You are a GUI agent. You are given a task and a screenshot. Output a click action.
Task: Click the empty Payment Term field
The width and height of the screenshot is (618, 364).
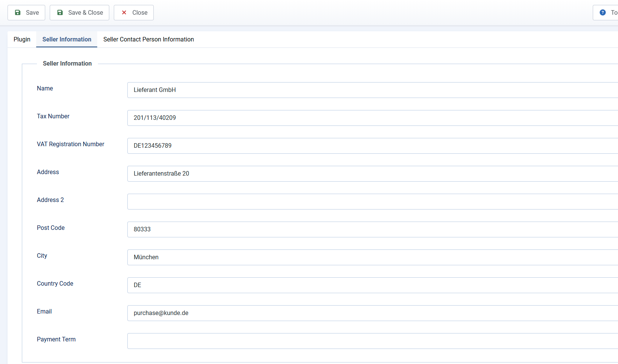(373, 341)
